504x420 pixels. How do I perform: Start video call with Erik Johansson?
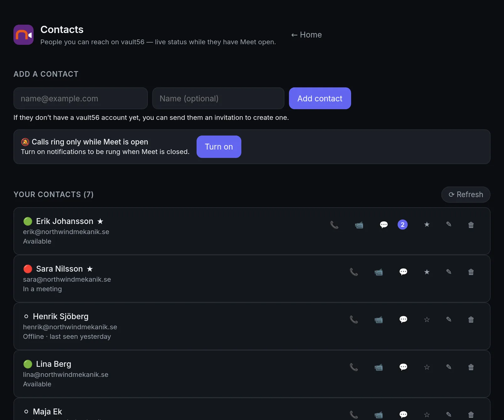[359, 225]
